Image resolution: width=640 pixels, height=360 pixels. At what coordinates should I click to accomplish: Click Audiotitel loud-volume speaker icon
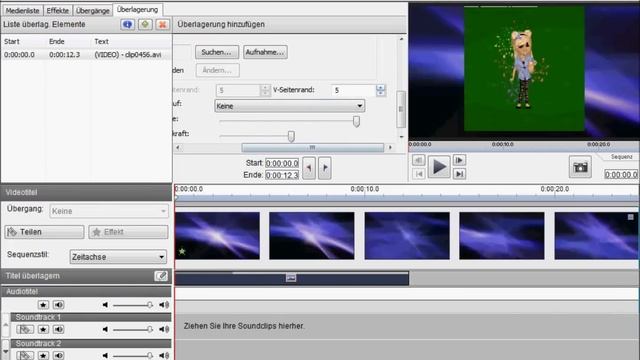(164, 305)
